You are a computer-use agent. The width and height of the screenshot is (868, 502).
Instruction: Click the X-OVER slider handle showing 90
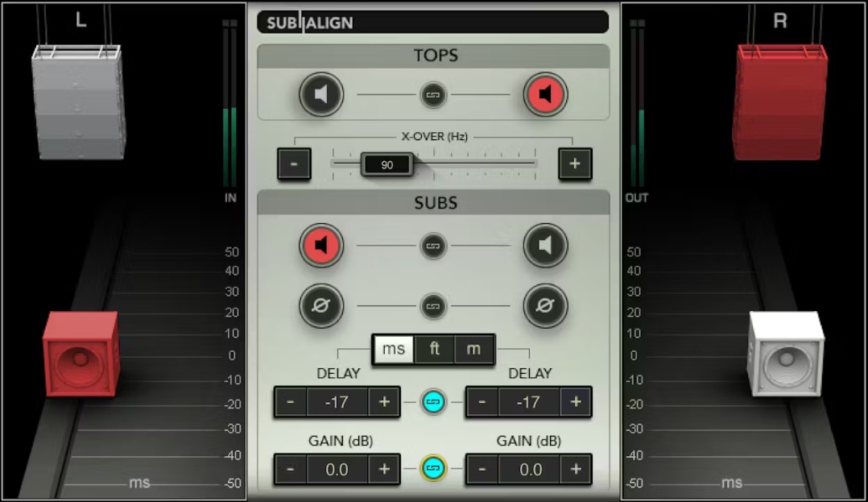[387, 164]
